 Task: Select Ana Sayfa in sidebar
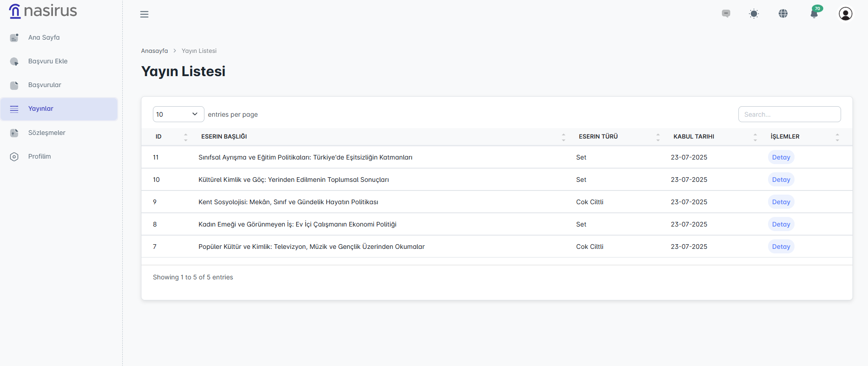tap(44, 37)
